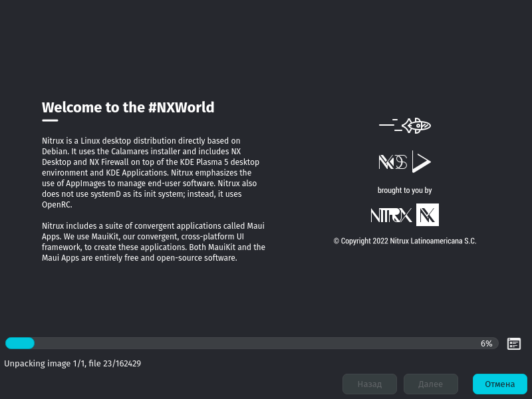Viewport: 532px width, 399px height.
Task: Click the paragraph about Maui Apps
Action: point(154,241)
